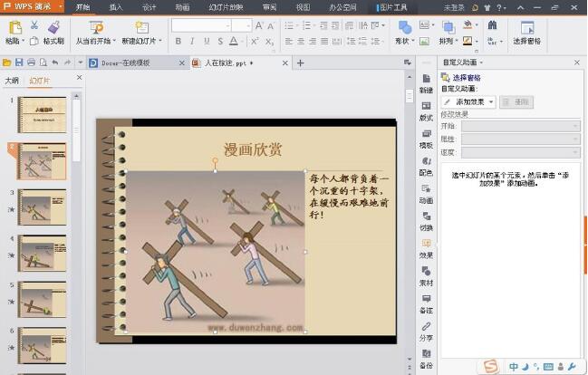
Task: Increase font size with the large A
Action: (259, 25)
